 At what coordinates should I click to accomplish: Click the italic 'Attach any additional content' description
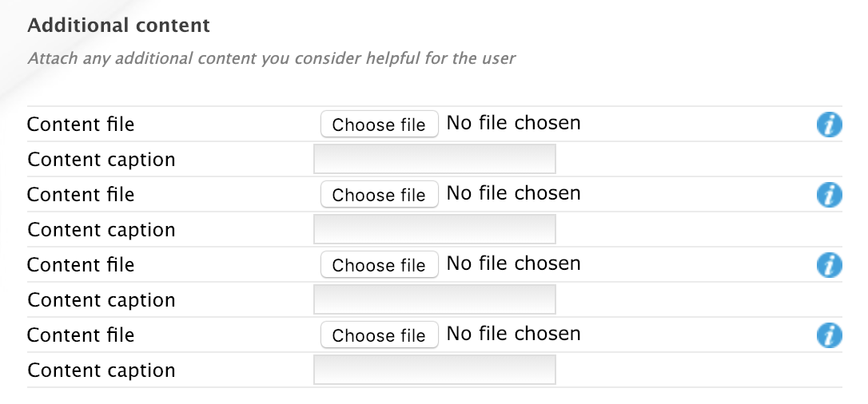tap(271, 58)
